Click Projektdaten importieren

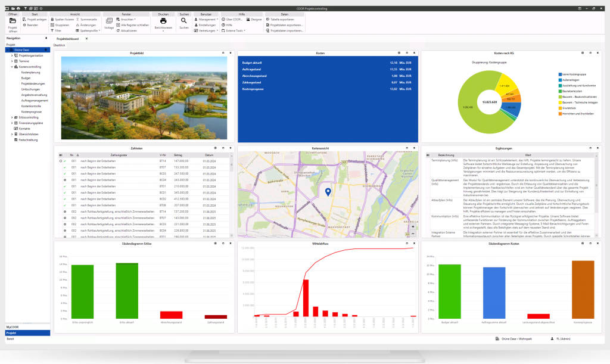[x=284, y=30]
